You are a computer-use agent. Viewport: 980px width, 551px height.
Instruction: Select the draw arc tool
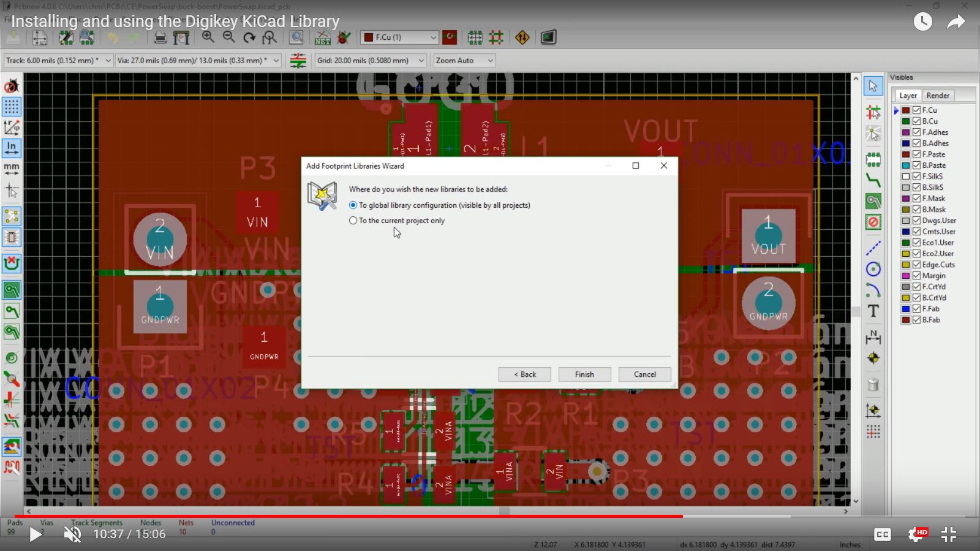[x=873, y=290]
